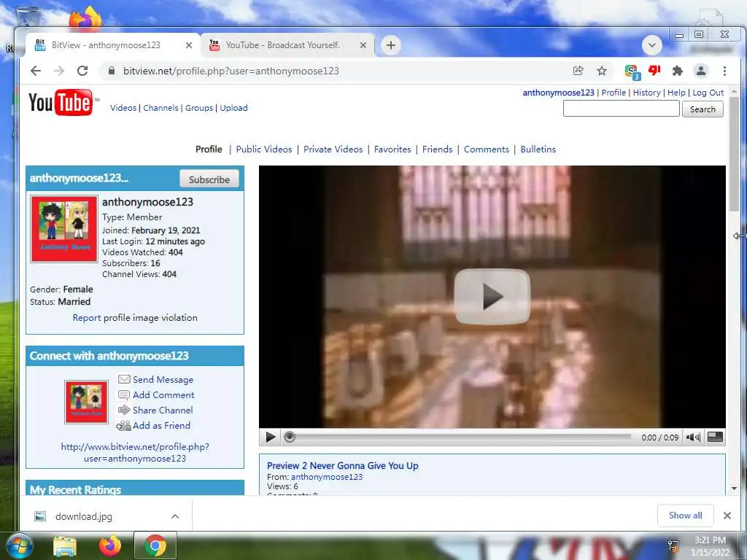747x560 pixels.
Task: Switch to the YouTube Broadcast Yourself tab
Action: click(x=287, y=45)
